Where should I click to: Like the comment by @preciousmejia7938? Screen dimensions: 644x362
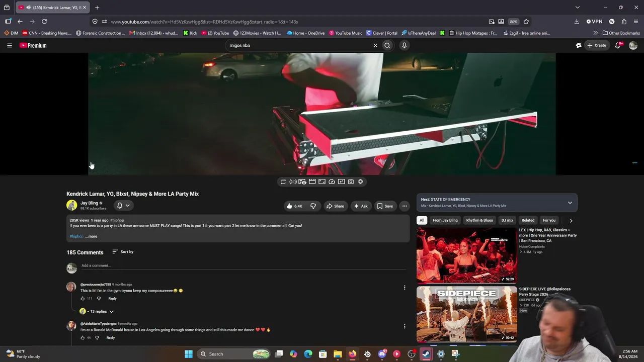(83, 299)
